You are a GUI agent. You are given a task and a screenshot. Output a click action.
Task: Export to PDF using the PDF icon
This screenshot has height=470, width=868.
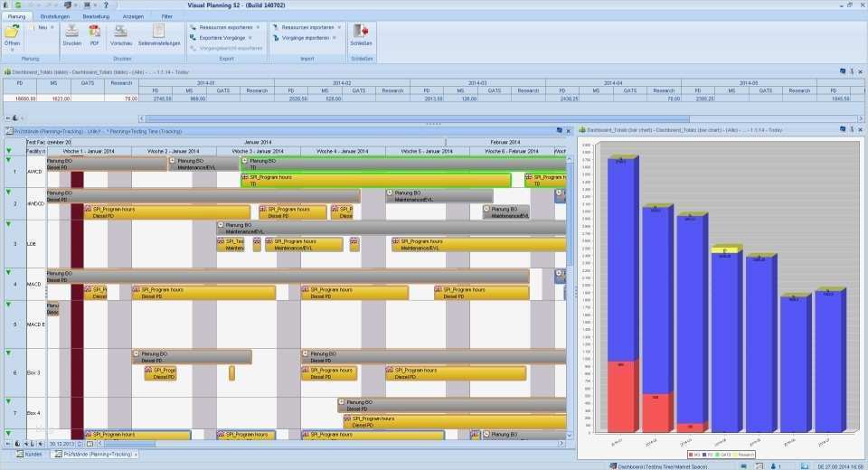[95, 32]
